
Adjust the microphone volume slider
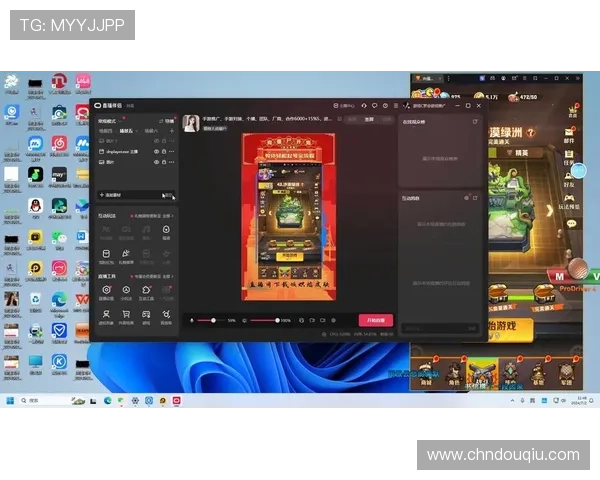213,320
